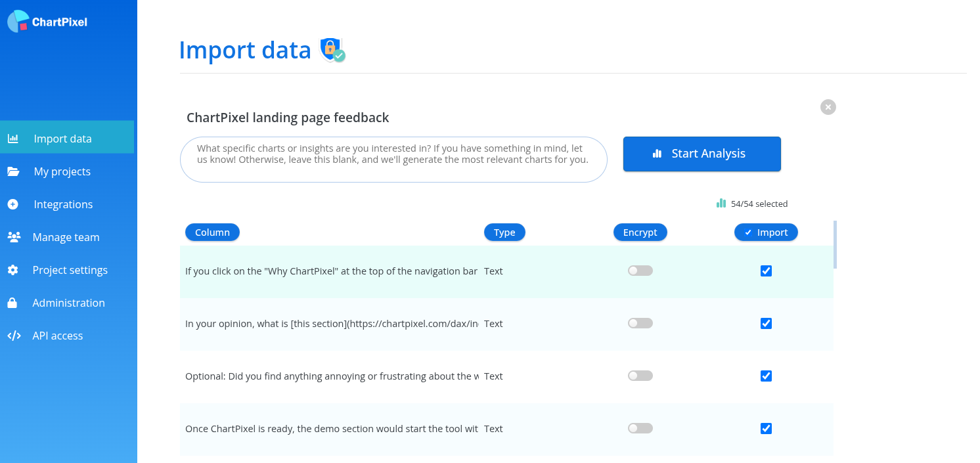The height and width of the screenshot is (463, 980).
Task: Toggle encrypt for "Once ChartPixel is ready" row
Action: [640, 428]
